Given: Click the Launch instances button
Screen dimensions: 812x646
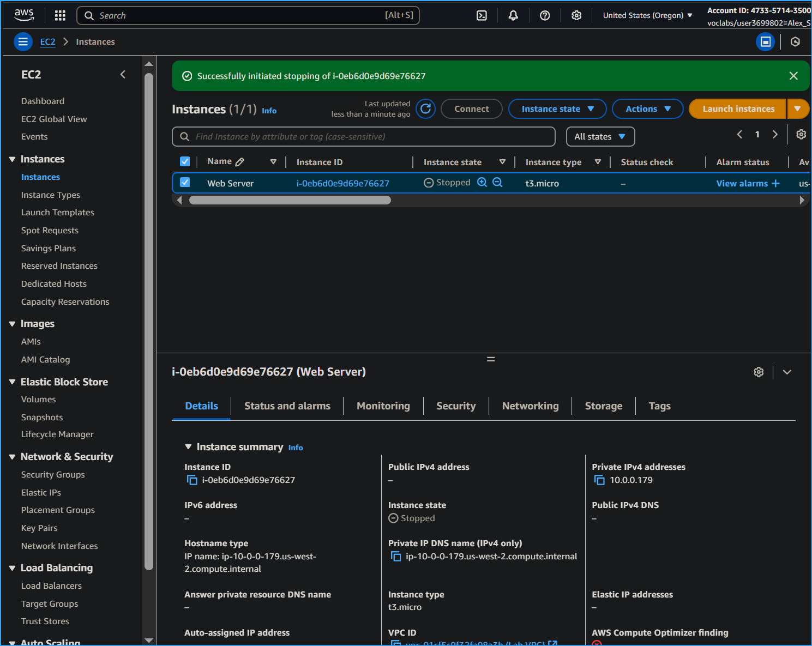Looking at the screenshot, I should click(738, 108).
